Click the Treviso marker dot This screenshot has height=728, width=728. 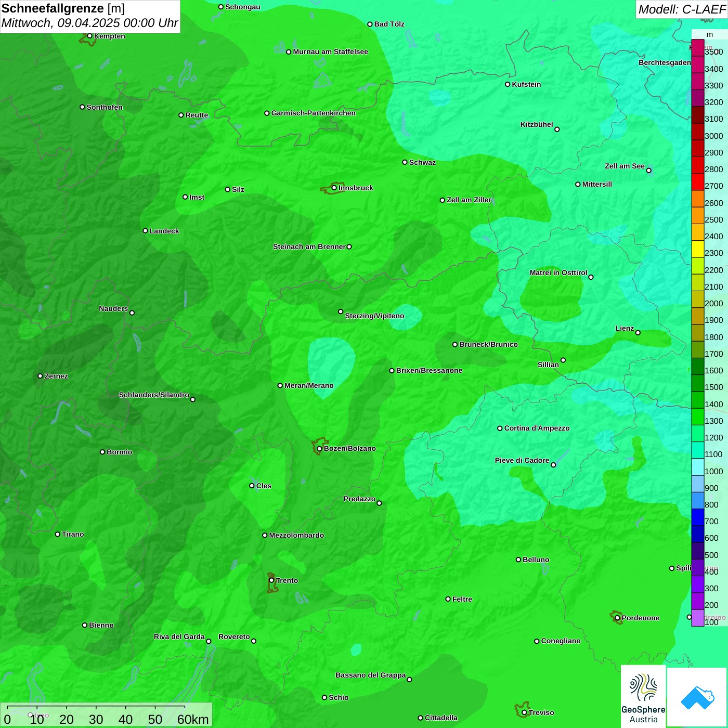point(524,713)
